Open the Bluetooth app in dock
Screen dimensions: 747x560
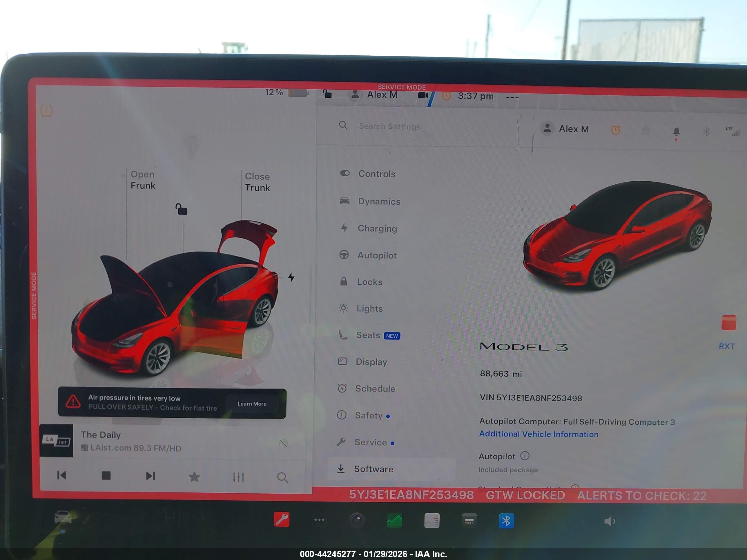[x=506, y=521]
